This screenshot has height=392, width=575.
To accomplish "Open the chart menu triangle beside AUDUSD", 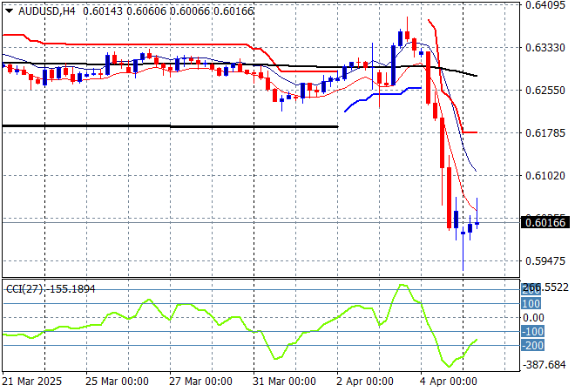I will click(x=10, y=11).
